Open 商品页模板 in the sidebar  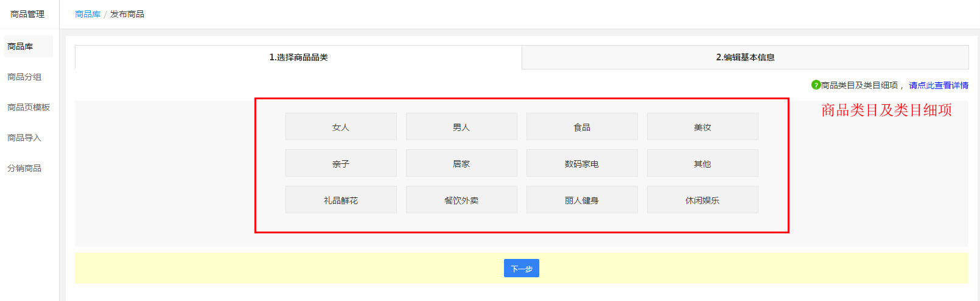(x=29, y=107)
